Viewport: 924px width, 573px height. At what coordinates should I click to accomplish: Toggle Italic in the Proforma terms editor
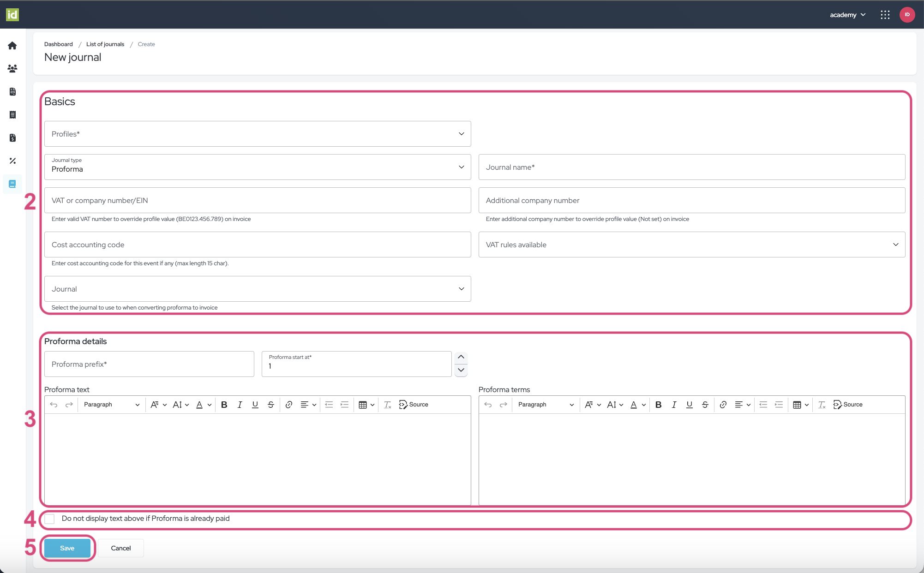(x=674, y=405)
